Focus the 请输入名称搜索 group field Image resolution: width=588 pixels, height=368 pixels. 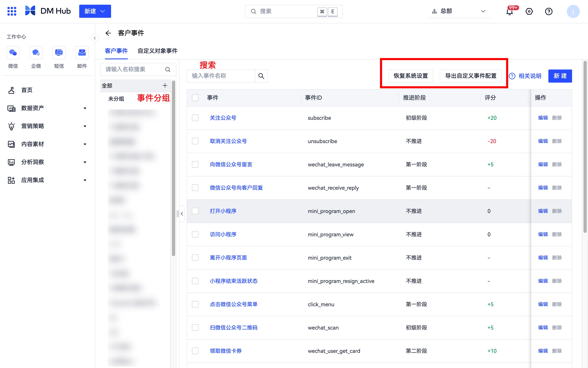[x=138, y=69]
